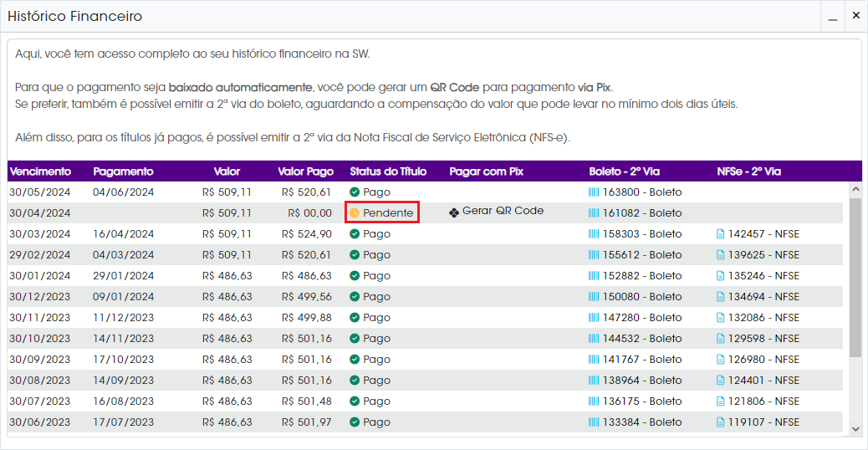
Task: Click the barcode icon for boleto 152882
Action: 594,276
